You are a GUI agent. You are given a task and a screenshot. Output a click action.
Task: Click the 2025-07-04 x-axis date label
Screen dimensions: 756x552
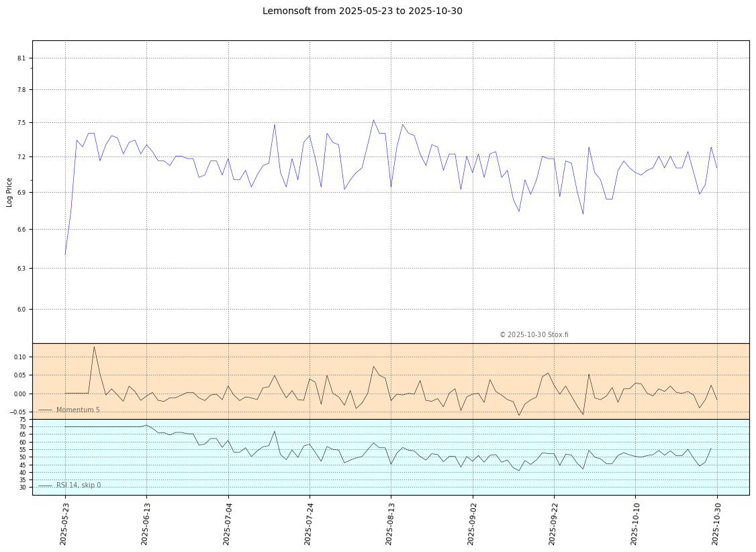coord(227,522)
